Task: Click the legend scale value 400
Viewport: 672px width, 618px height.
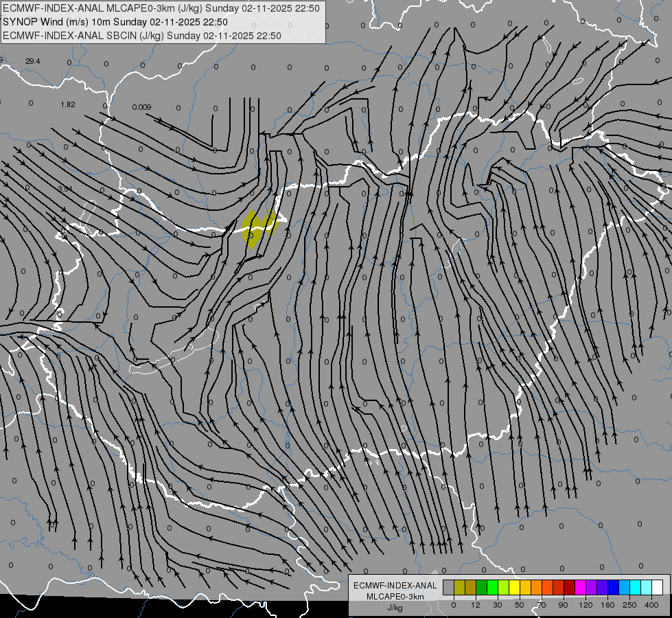Action: (651, 605)
